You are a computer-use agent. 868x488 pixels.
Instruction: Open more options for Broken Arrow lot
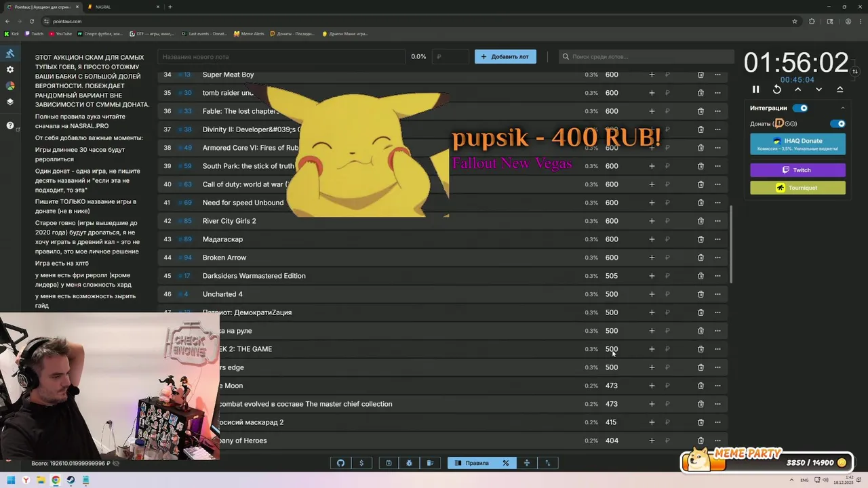[x=717, y=258]
